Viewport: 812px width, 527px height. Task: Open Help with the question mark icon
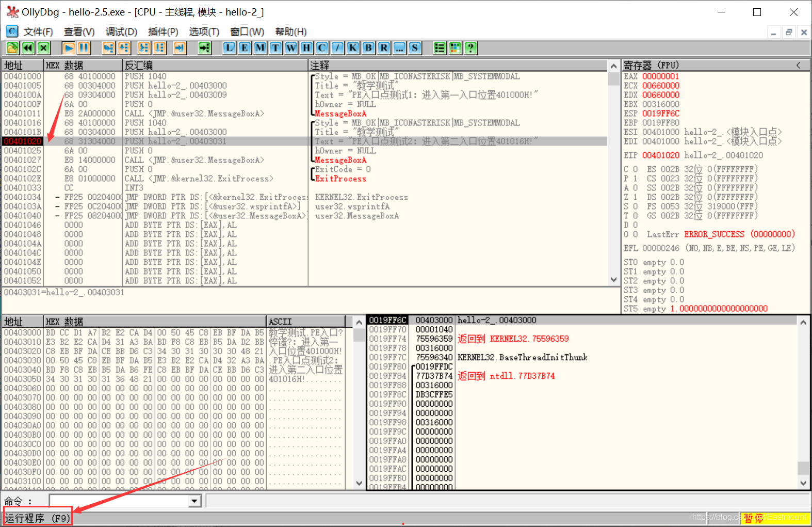(470, 48)
